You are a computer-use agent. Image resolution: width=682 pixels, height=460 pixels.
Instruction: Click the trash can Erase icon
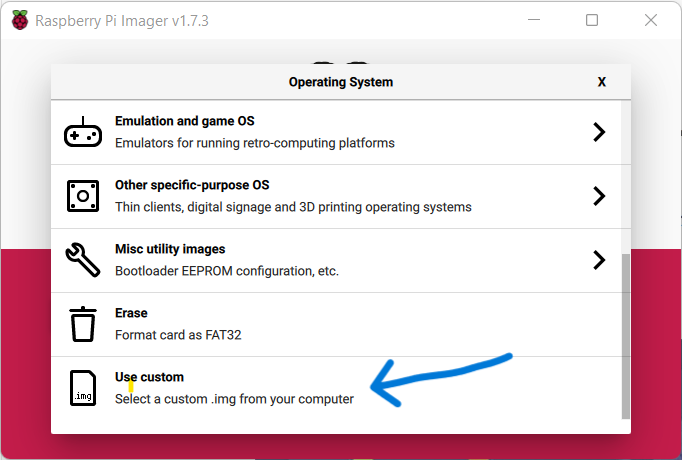[x=82, y=324]
